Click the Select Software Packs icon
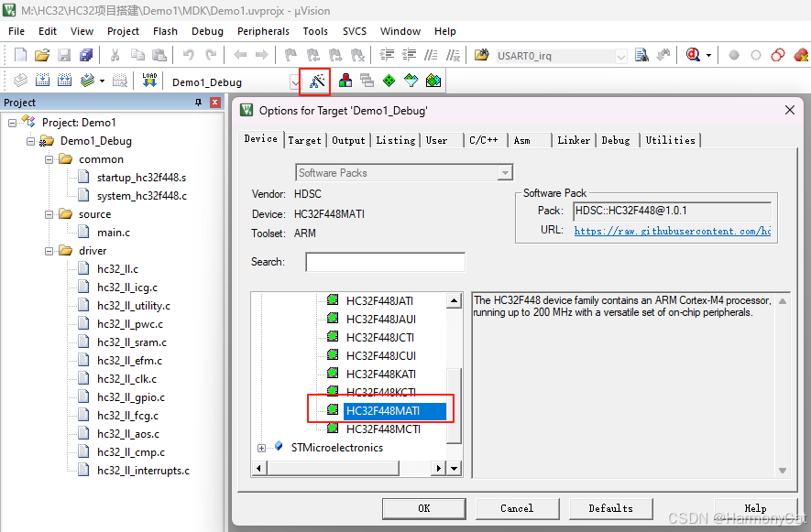Screen dimensions: 811x532 (411, 81)
